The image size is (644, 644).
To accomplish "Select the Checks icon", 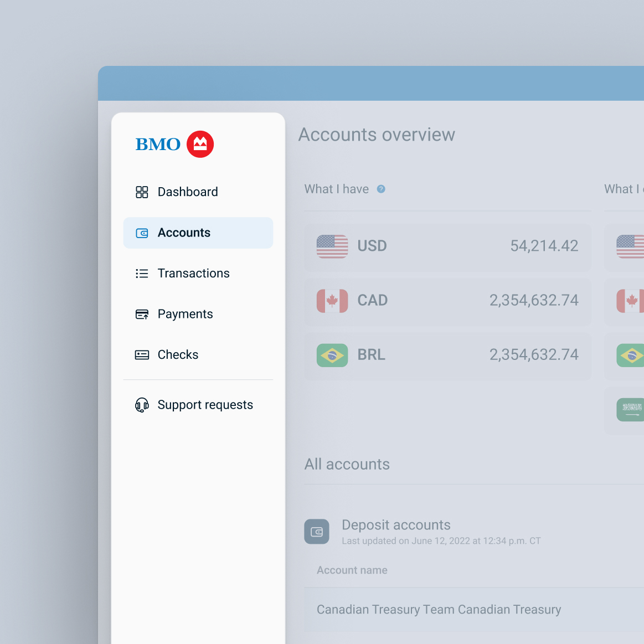I will tap(142, 354).
